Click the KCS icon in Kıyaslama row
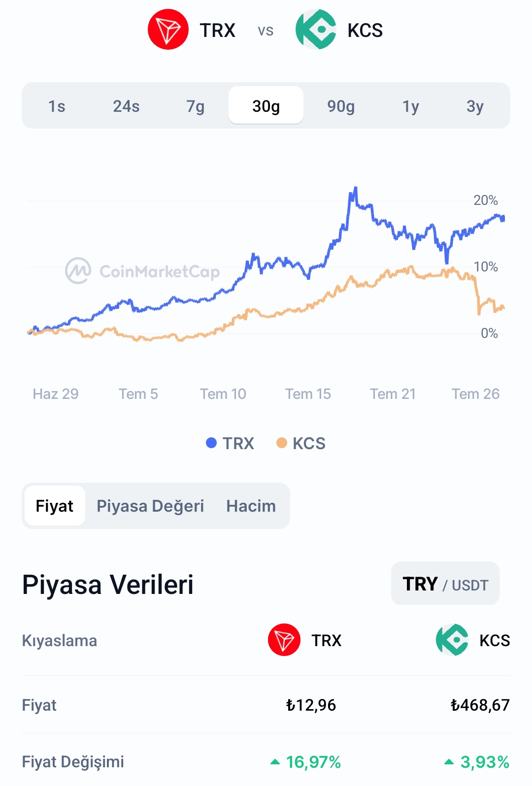Viewport: 532px width, 786px height. (452, 640)
